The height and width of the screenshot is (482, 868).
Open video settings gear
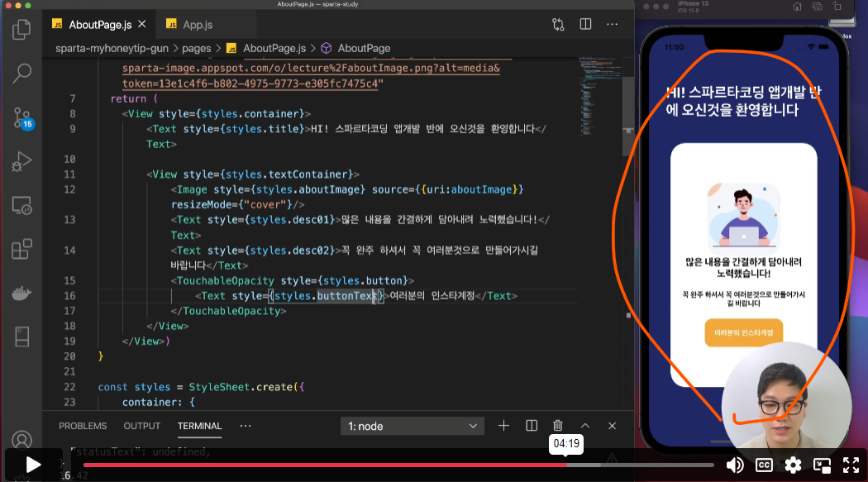coord(793,465)
